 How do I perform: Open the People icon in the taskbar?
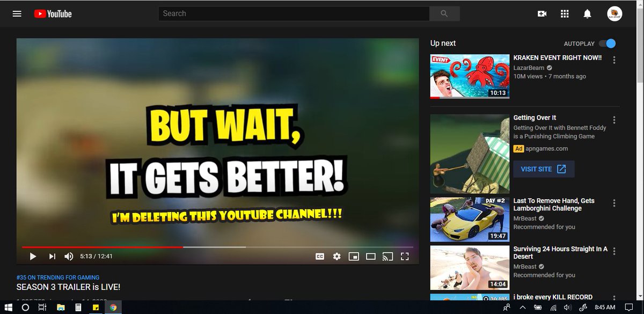coord(507,308)
